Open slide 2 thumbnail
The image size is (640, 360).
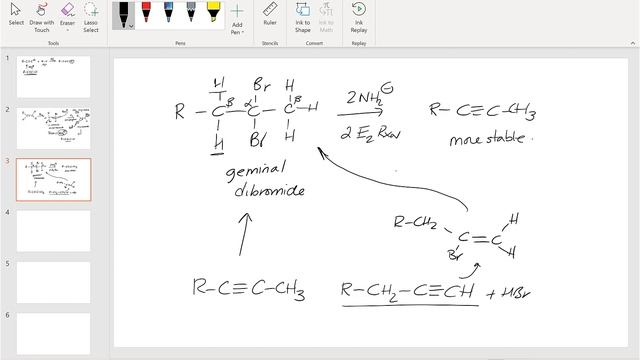[53, 128]
